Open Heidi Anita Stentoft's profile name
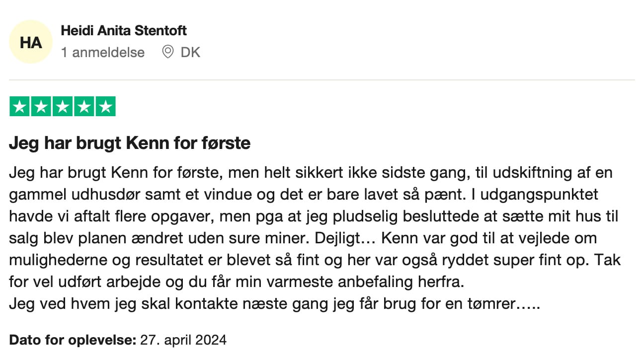 click(x=123, y=30)
